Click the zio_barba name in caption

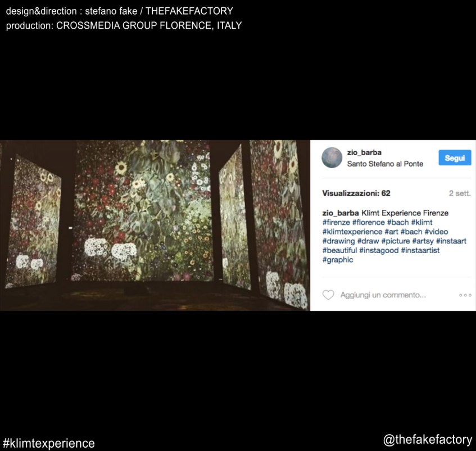(x=341, y=213)
